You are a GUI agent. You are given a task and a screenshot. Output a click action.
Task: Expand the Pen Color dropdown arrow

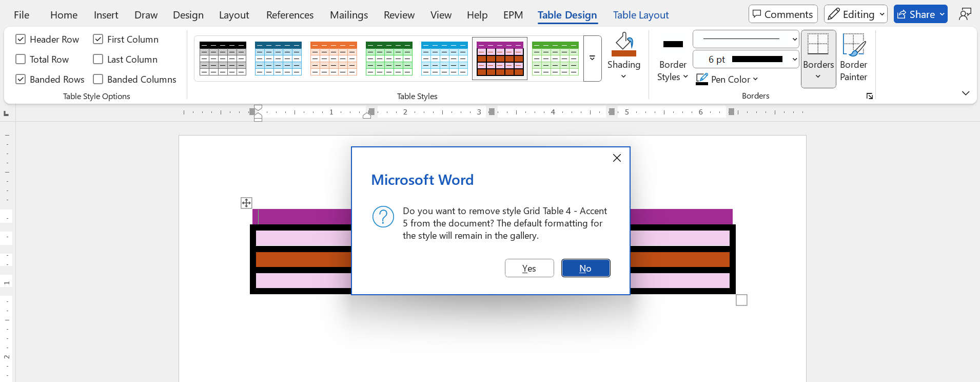pyautogui.click(x=755, y=79)
